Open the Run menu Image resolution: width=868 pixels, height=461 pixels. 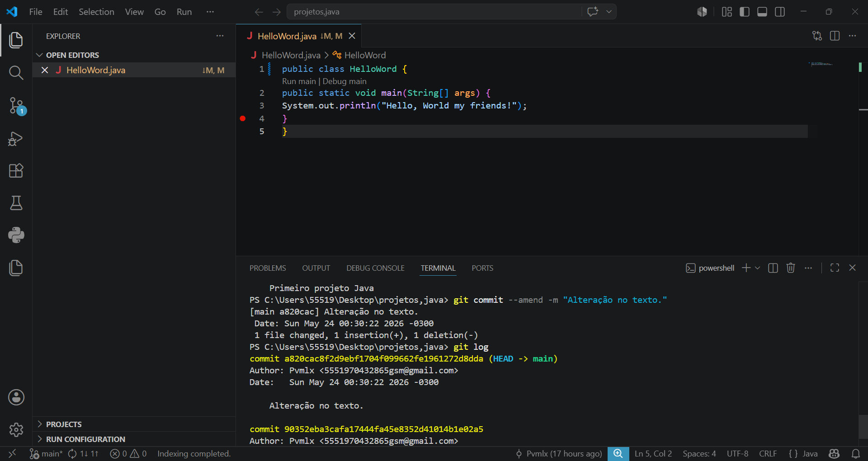[x=184, y=12]
